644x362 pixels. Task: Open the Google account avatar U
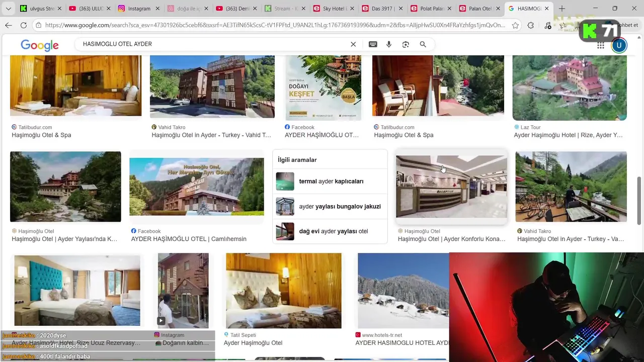pos(619,45)
